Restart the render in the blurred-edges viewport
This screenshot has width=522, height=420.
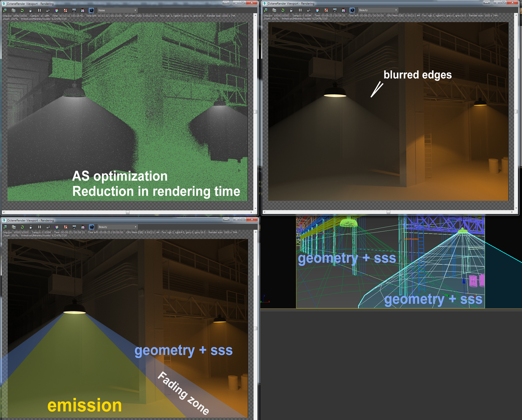click(x=283, y=10)
